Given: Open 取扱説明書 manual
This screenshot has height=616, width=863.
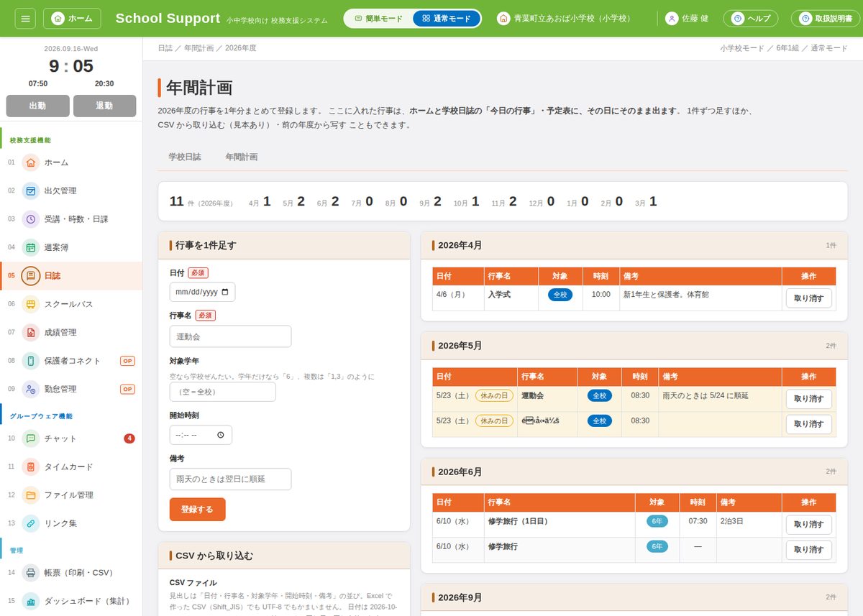Looking at the screenshot, I should (826, 18).
